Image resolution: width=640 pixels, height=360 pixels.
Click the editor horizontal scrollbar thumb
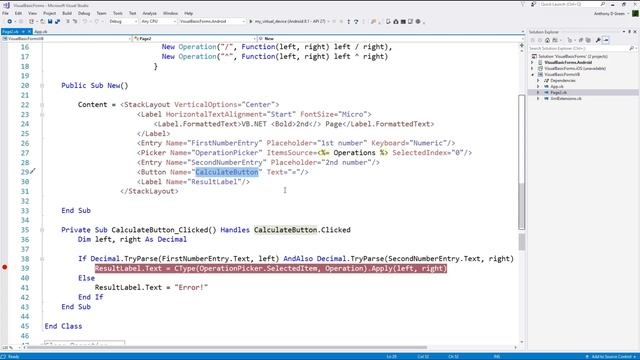pos(227,348)
